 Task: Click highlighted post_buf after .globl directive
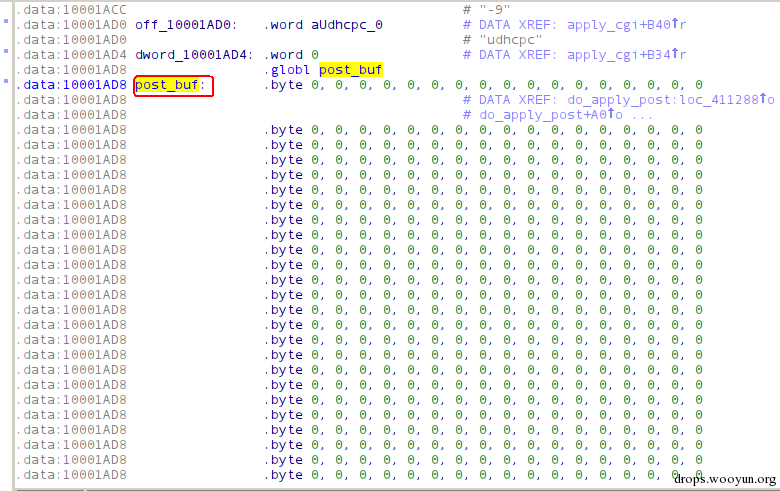point(351,70)
